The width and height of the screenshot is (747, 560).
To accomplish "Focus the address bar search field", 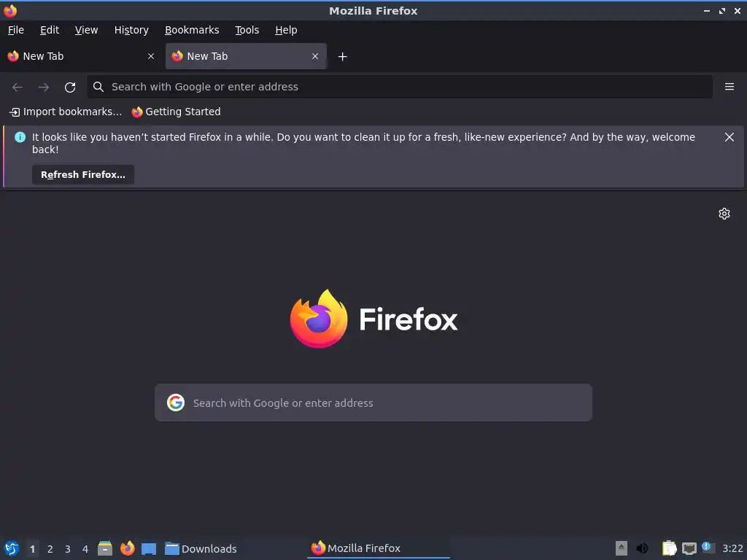I will pyautogui.click(x=400, y=87).
